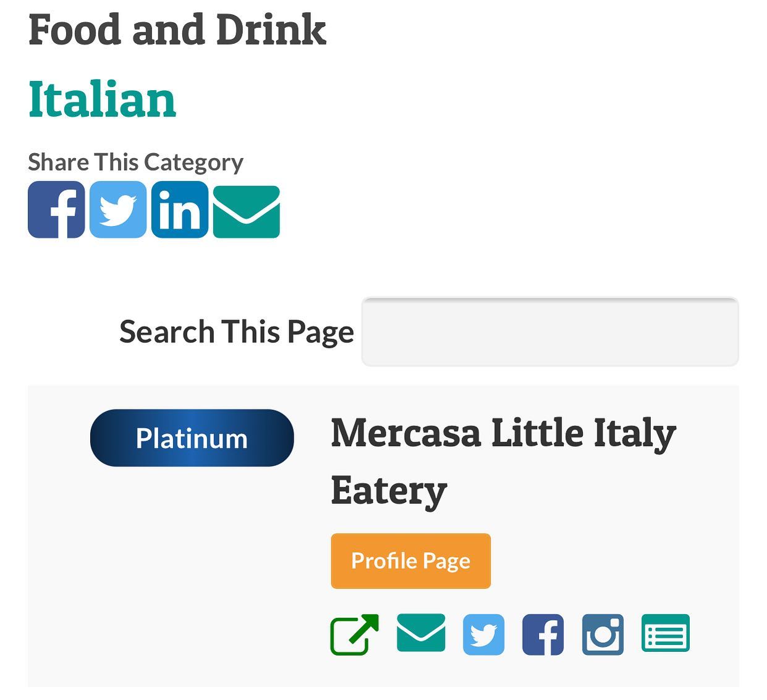Click the Share This Category text
Screen dimensions: 767x700
[136, 162]
